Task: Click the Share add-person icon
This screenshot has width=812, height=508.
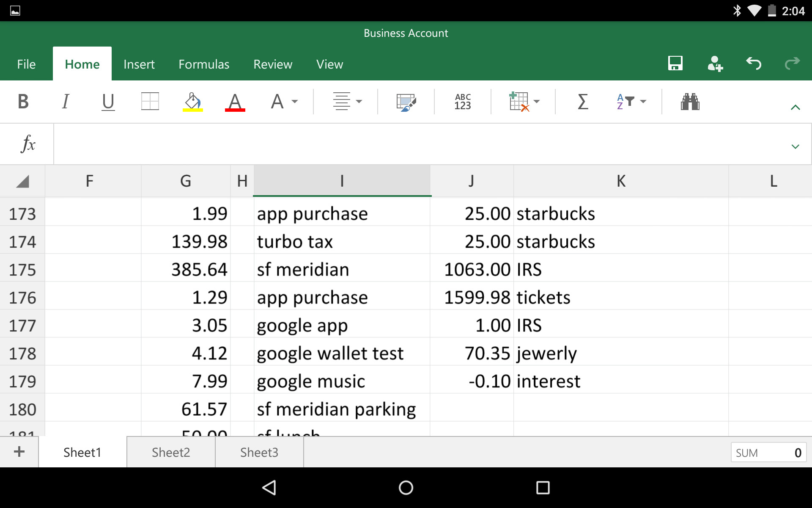Action: coord(715,63)
